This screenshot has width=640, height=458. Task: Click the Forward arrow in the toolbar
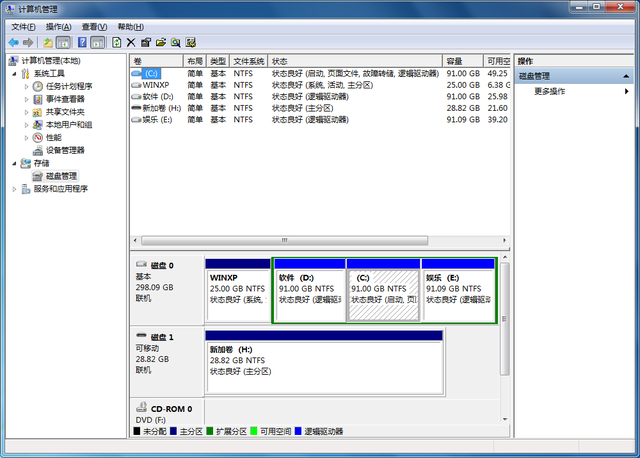27,43
